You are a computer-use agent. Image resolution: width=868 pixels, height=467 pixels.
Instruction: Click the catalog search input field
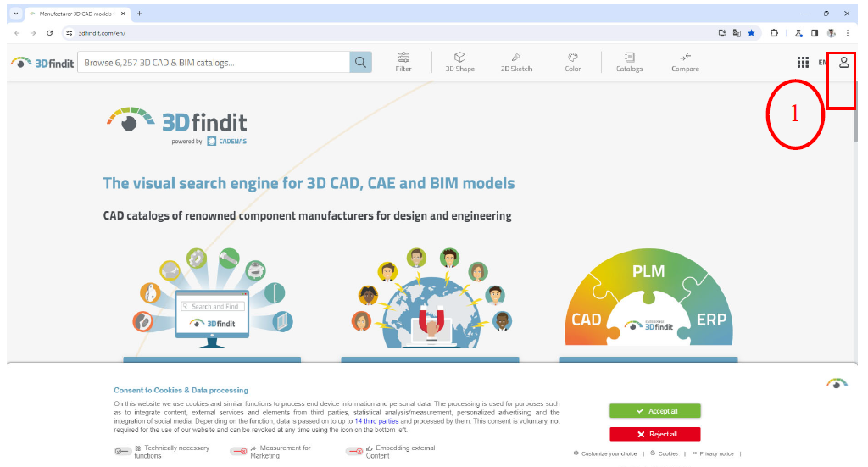tap(214, 63)
